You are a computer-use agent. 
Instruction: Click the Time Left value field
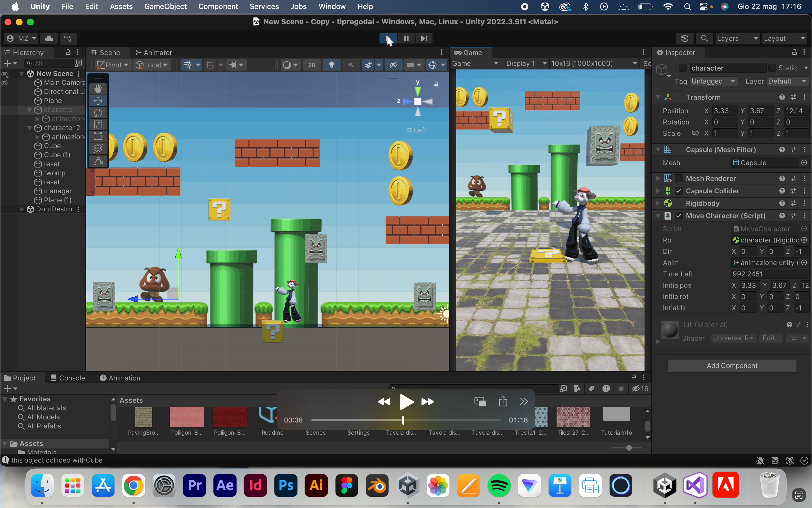click(x=769, y=274)
